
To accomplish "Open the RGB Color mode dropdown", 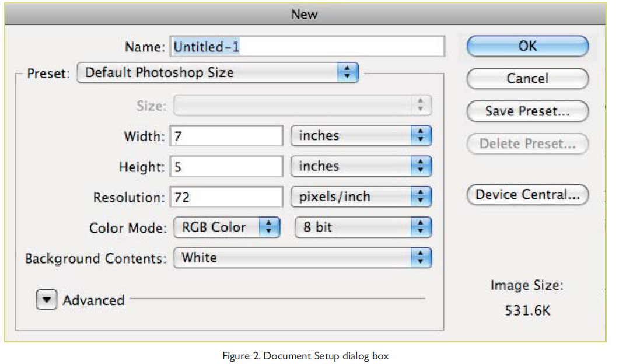I will [227, 228].
